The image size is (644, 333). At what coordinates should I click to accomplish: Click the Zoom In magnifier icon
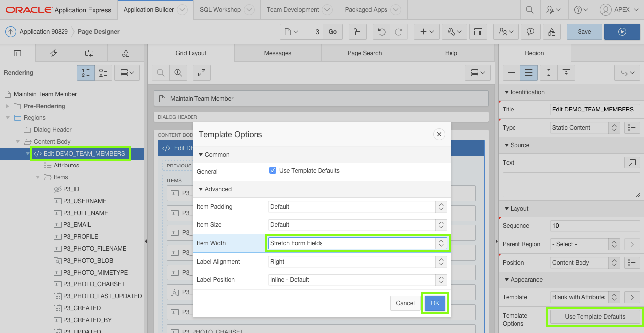pyautogui.click(x=178, y=73)
